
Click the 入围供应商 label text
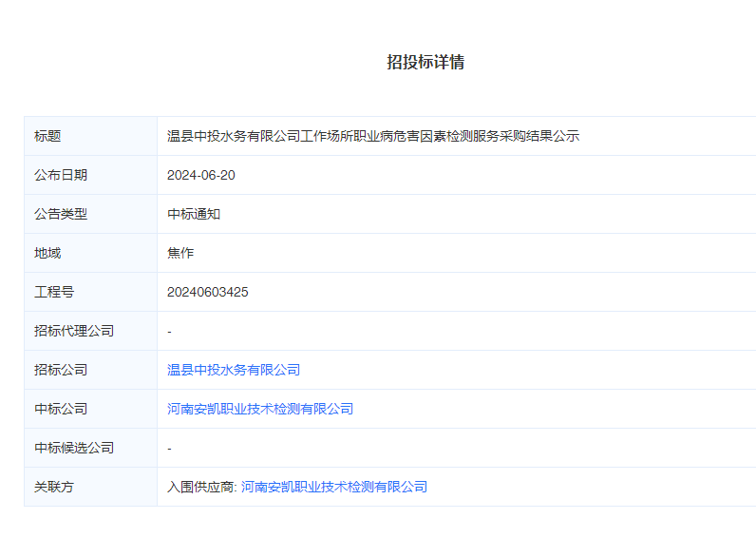point(200,487)
